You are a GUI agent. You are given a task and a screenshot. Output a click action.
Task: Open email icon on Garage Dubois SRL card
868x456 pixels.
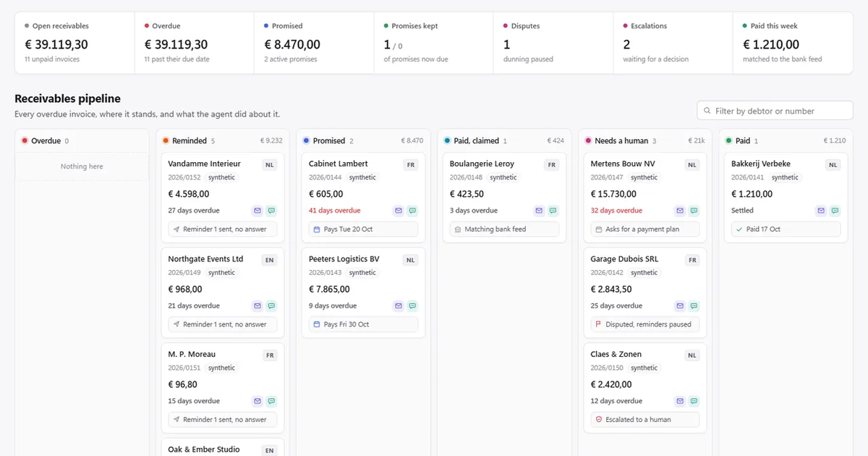[x=680, y=306]
